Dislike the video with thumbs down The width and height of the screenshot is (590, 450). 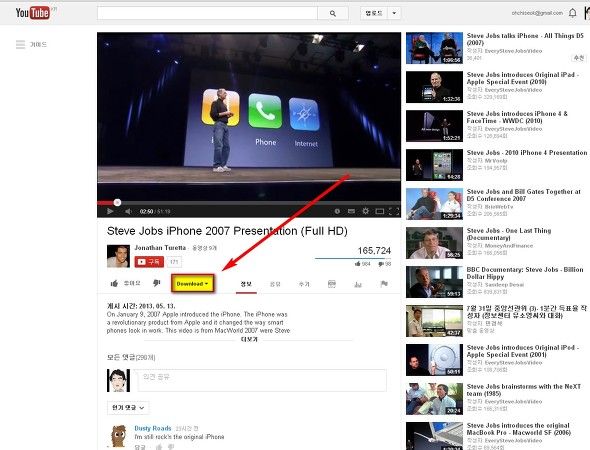[157, 283]
